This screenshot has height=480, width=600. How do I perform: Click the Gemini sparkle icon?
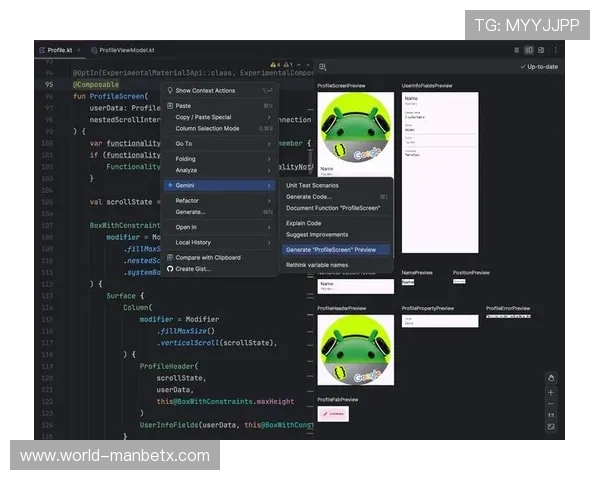click(x=170, y=185)
